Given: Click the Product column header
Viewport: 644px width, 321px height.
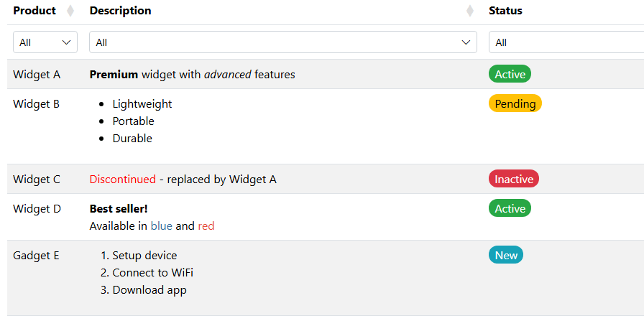Looking at the screenshot, I should coord(34,11).
